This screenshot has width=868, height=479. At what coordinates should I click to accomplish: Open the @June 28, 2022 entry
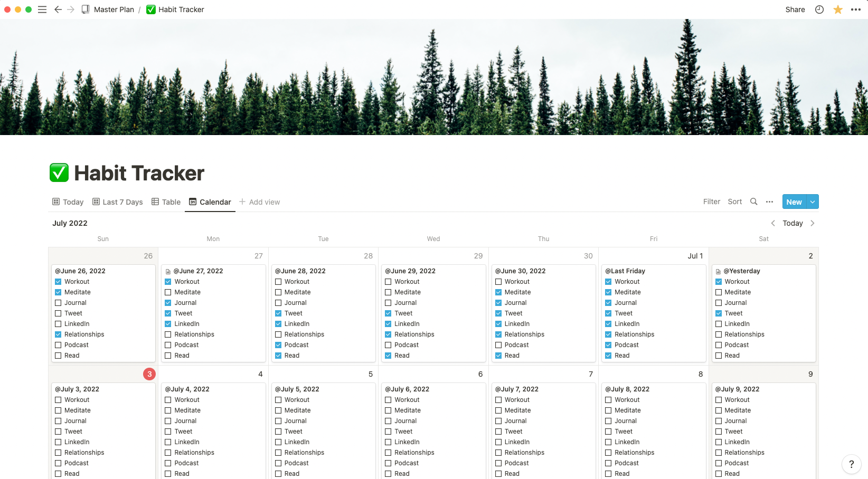[300, 271]
